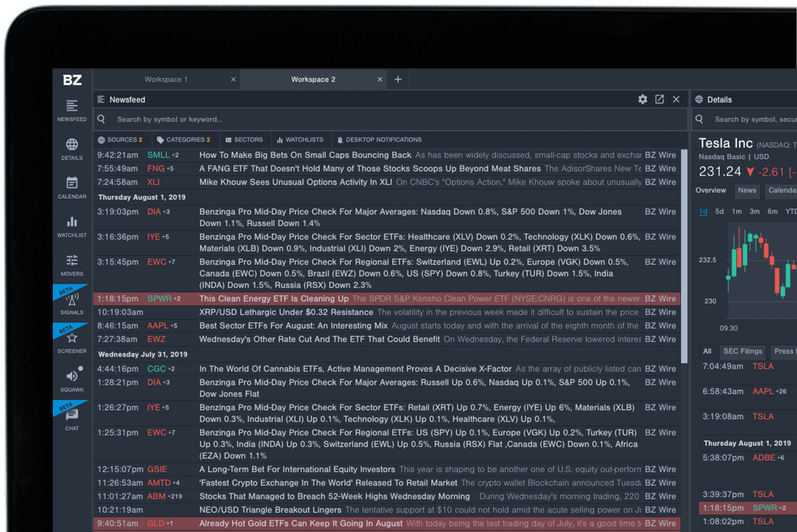Open 'Mike Khouw Sees Unusual Options Activity' story
Viewport: 797px width, 532px height.
pyautogui.click(x=296, y=182)
